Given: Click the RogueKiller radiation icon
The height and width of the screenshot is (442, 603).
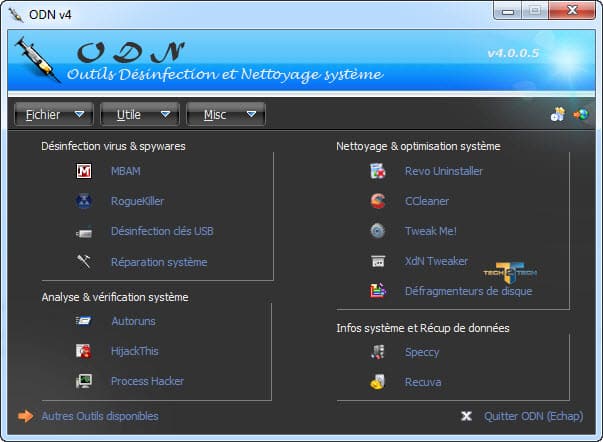Looking at the screenshot, I should coord(84,201).
